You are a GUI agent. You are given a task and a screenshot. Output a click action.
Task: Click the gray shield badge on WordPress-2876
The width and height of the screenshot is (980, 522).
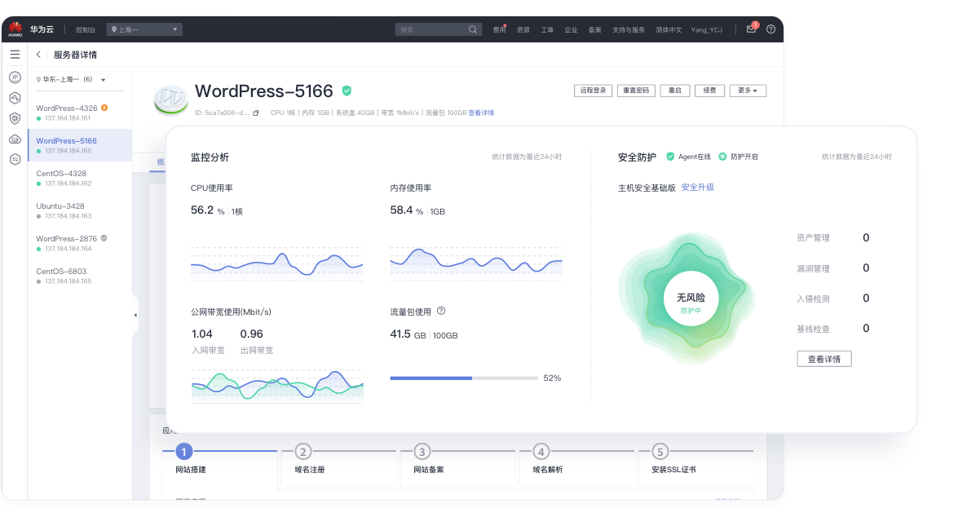click(104, 238)
